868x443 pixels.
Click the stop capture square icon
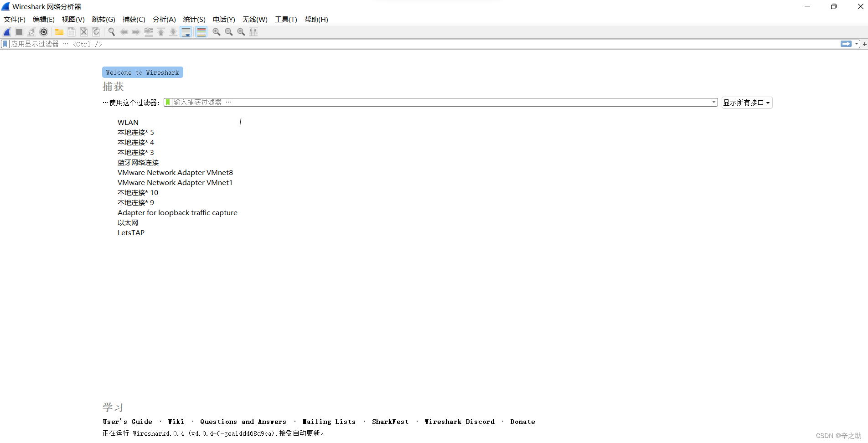click(x=19, y=32)
